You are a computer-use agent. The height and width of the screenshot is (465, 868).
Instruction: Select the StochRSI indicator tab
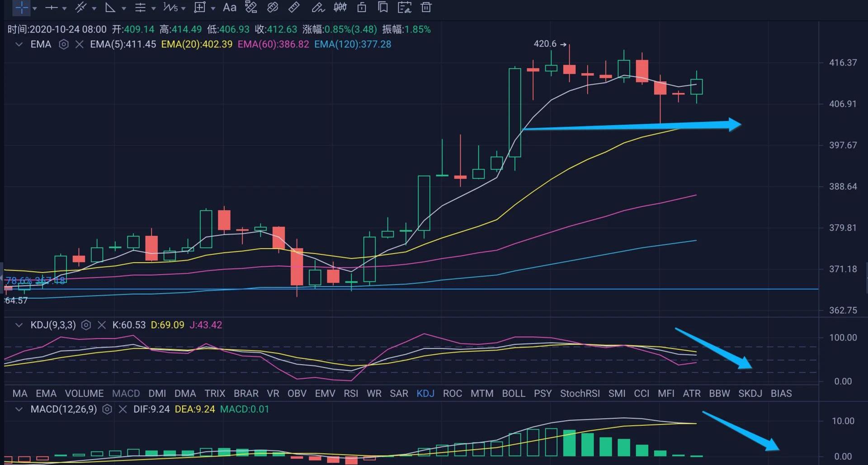[x=580, y=394]
